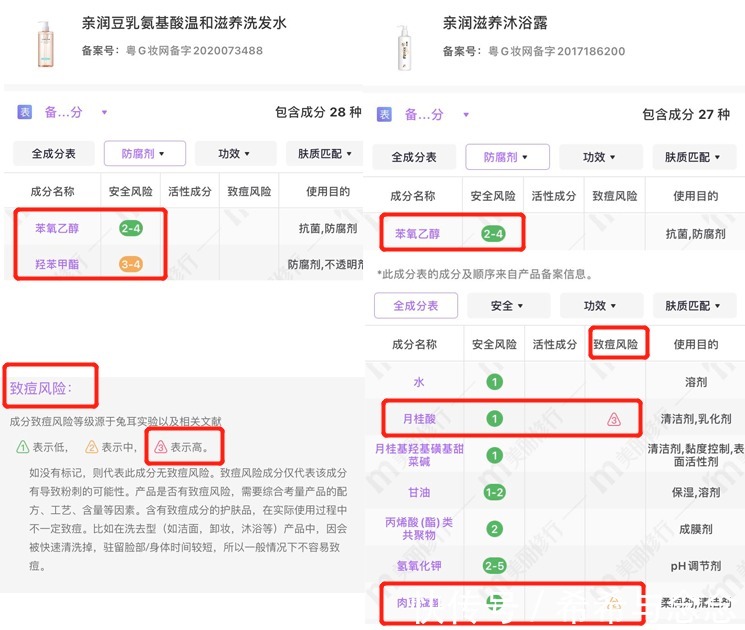Click filing number 粤G妆网备字2020073488
Image resolution: width=745 pixels, height=630 pixels.
[x=194, y=50]
